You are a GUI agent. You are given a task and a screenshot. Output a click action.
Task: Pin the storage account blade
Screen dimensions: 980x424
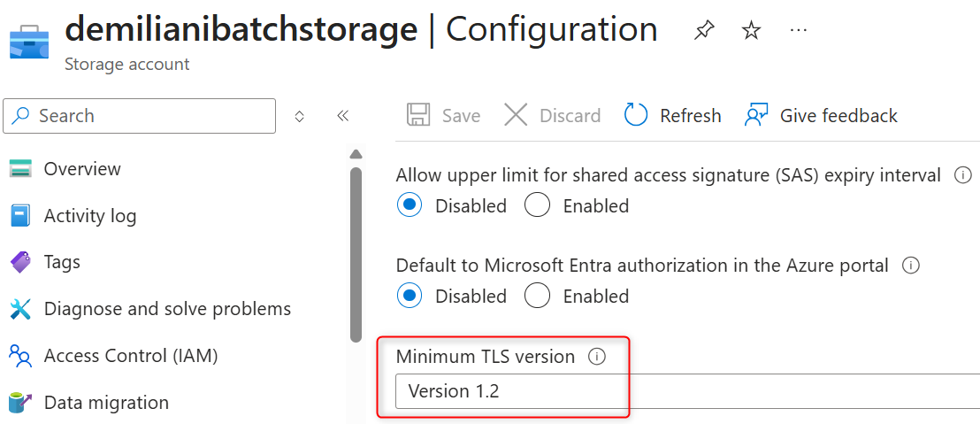click(704, 31)
